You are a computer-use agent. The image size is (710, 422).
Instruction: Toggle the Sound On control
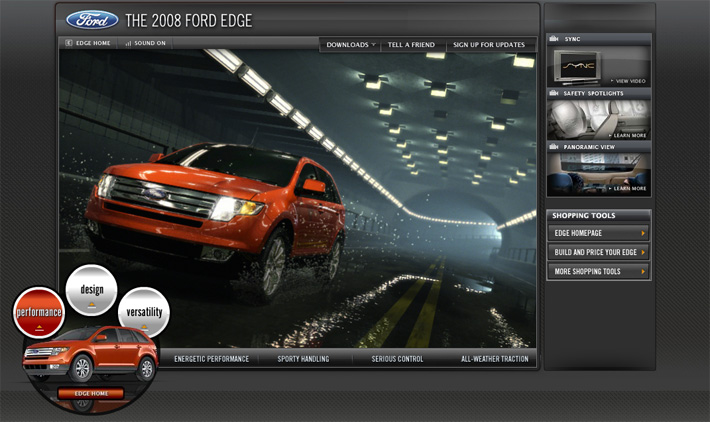pyautogui.click(x=146, y=43)
